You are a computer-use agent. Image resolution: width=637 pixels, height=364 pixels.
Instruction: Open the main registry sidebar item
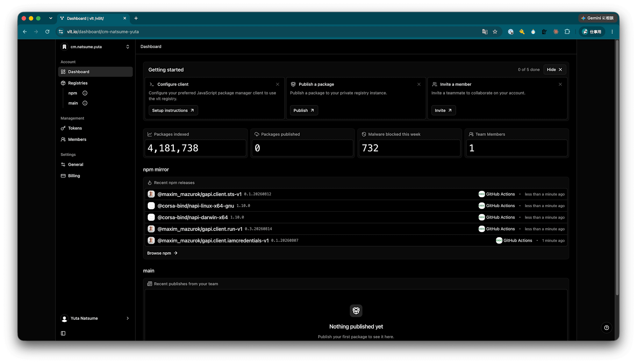coord(73,103)
